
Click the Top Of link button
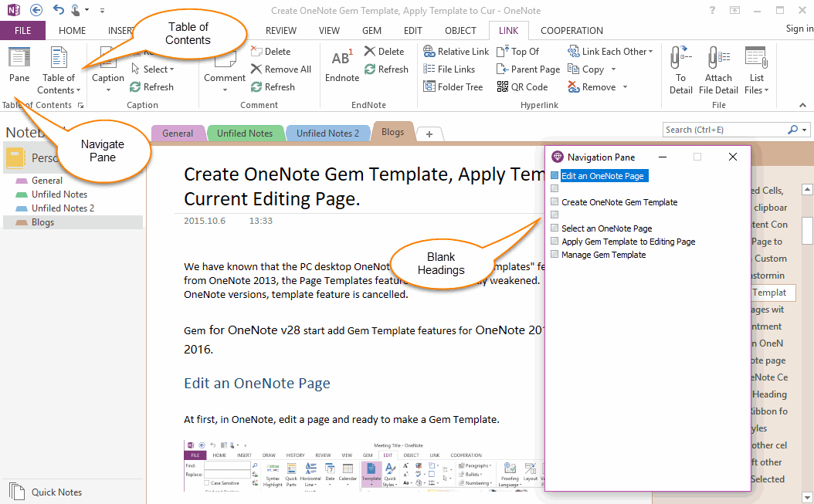518,52
